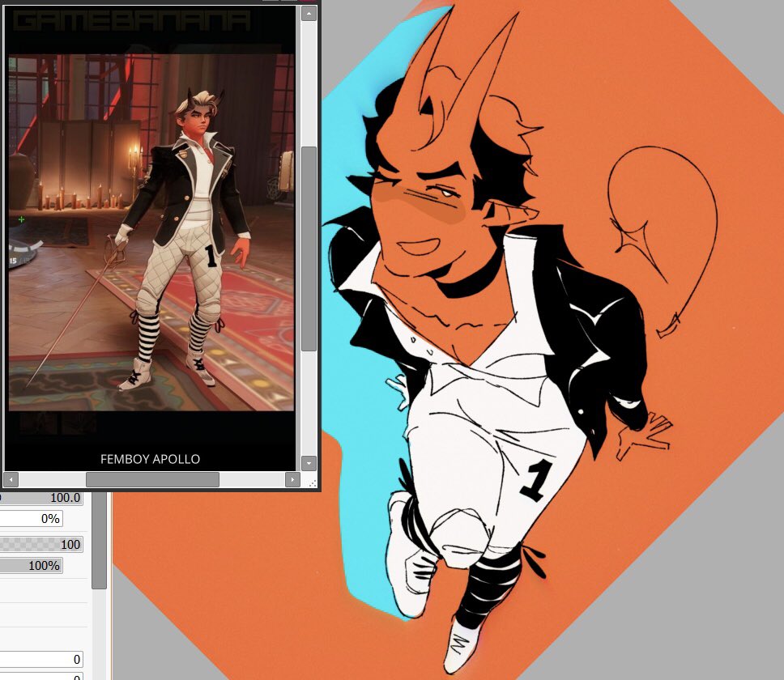Click the slider showing 0%
Viewport: 784px width, 680px height.
click(x=31, y=519)
